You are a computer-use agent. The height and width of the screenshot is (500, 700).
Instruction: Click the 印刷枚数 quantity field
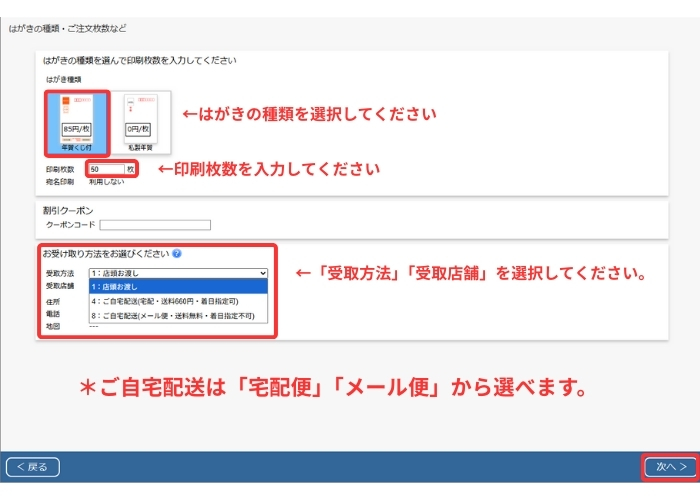(x=106, y=170)
